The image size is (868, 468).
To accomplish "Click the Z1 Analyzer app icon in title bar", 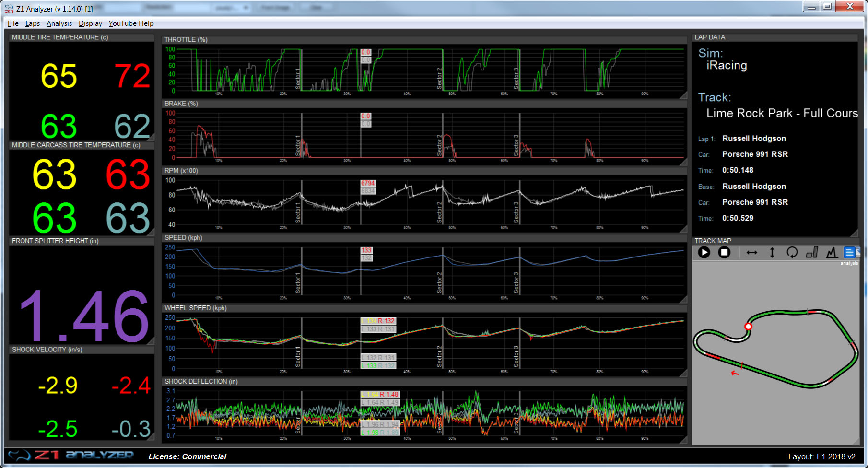I will point(9,9).
